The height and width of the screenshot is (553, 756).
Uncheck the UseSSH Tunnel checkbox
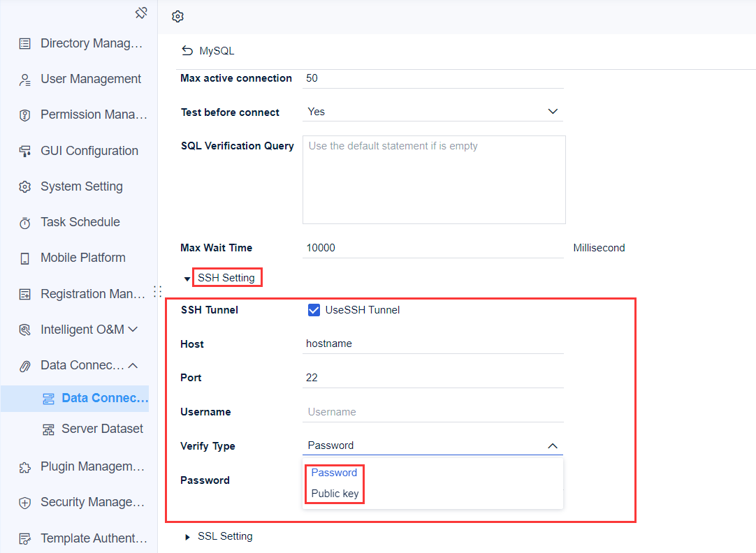click(314, 309)
